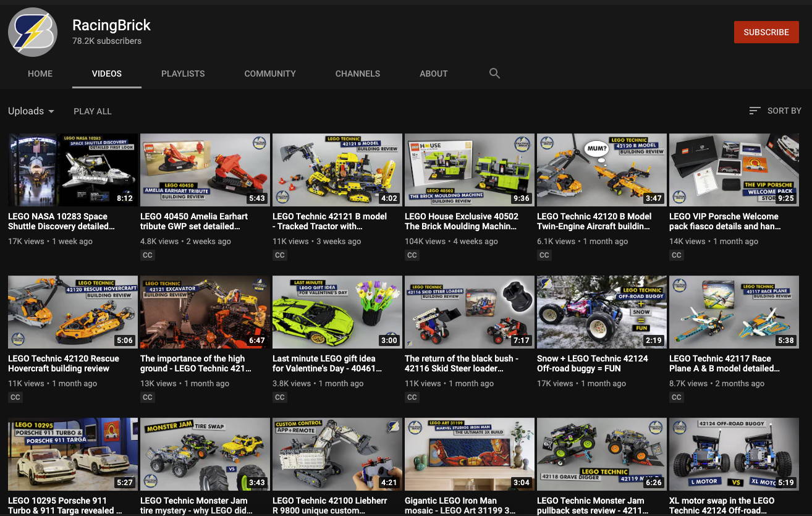This screenshot has width=812, height=516.
Task: Open 42116 Skid Steer Loader thumbnail
Action: click(x=470, y=312)
